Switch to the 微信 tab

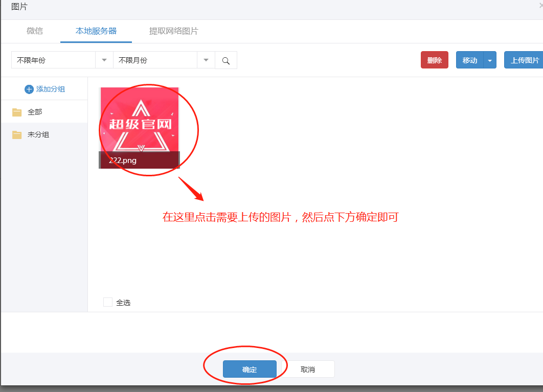(35, 31)
